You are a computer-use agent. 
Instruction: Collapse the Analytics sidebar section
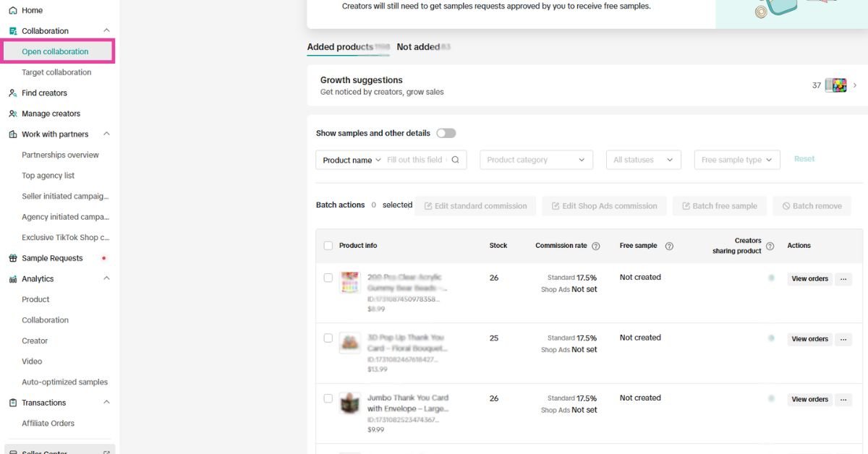point(107,279)
